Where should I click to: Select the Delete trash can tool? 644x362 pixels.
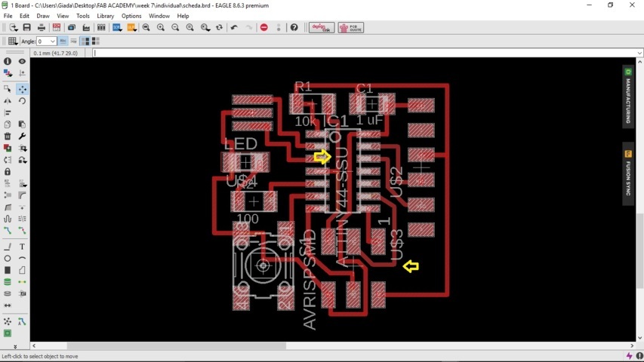point(8,137)
